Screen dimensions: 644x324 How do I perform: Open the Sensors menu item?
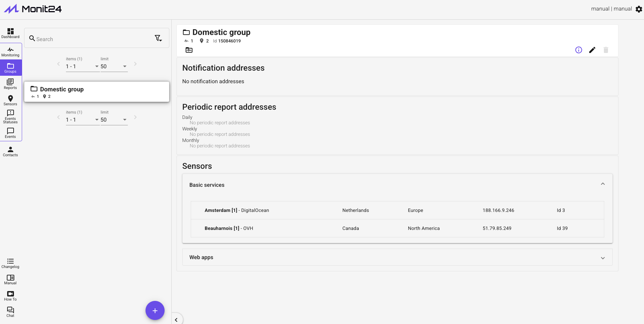coord(10,100)
